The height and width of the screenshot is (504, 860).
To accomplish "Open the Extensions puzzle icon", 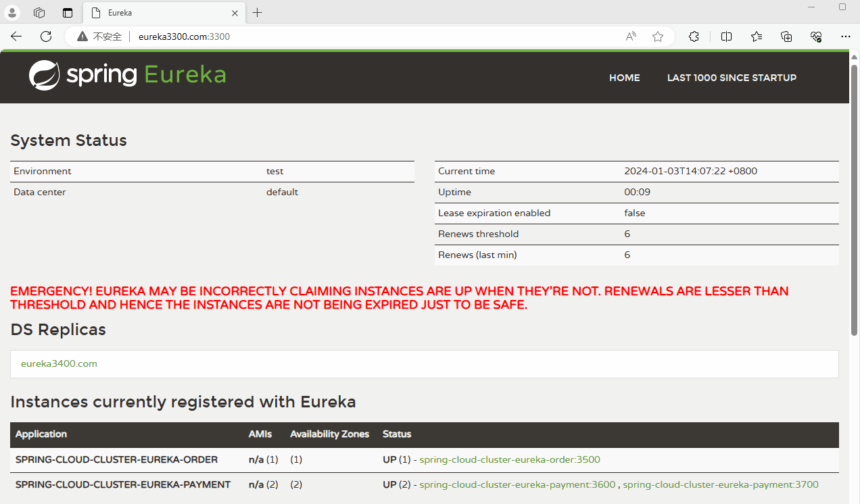I will pyautogui.click(x=694, y=36).
